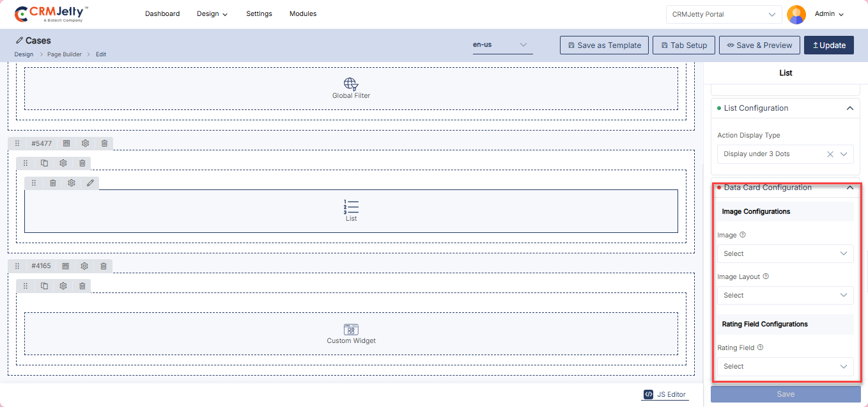This screenshot has height=407, width=868.
Task: Collapse the List Configuration section
Action: click(x=849, y=108)
